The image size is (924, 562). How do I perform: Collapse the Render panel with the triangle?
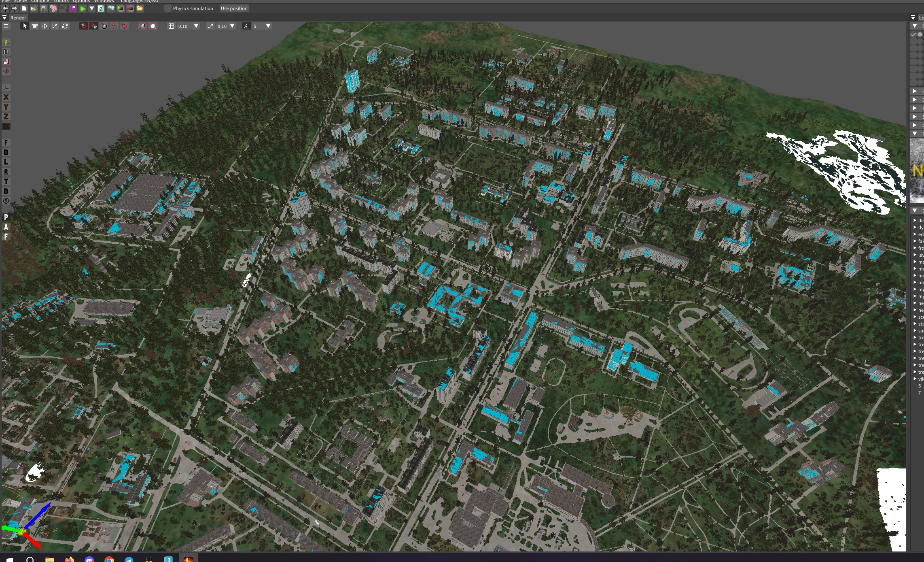click(x=4, y=18)
